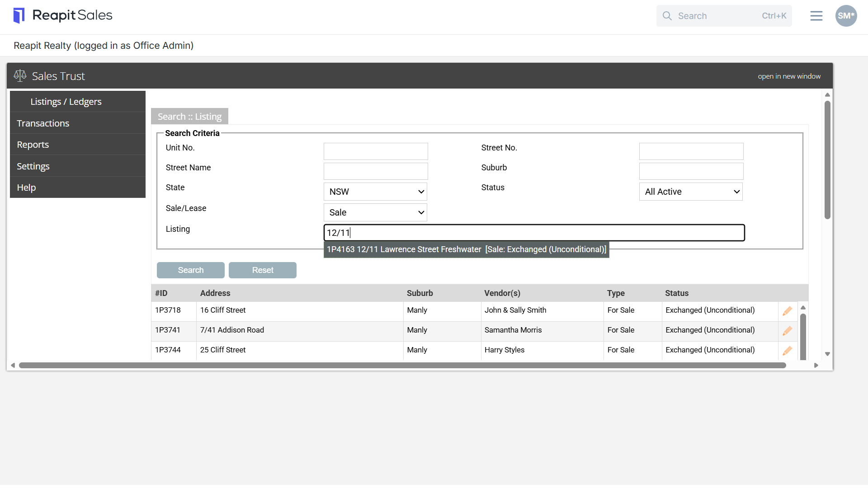Select the 1P4163 Lawrence Street autocomplete suggestion
This screenshot has height=488, width=868.
point(467,249)
